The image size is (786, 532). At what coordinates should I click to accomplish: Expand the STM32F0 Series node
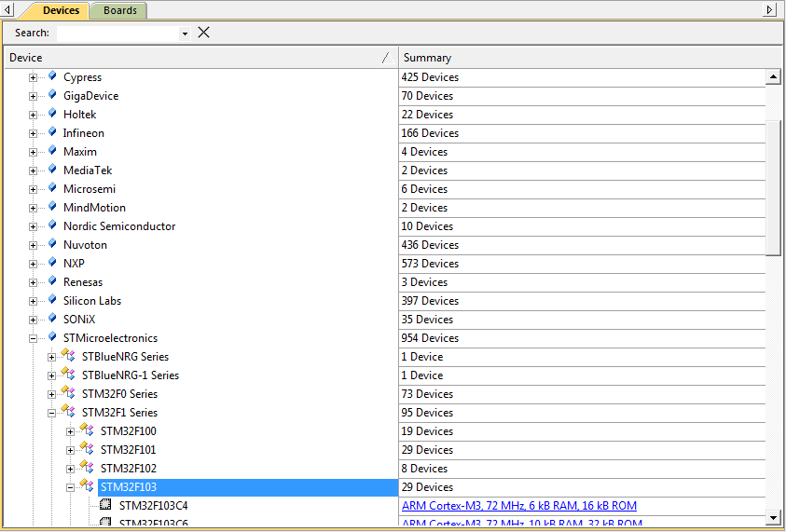click(x=51, y=395)
